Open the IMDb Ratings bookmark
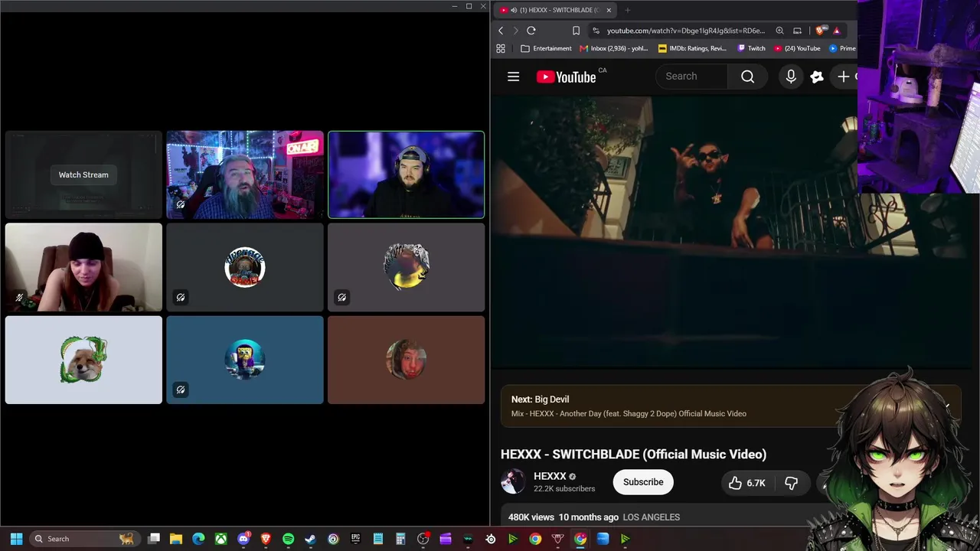Screen dimensions: 980x551 click(692, 48)
